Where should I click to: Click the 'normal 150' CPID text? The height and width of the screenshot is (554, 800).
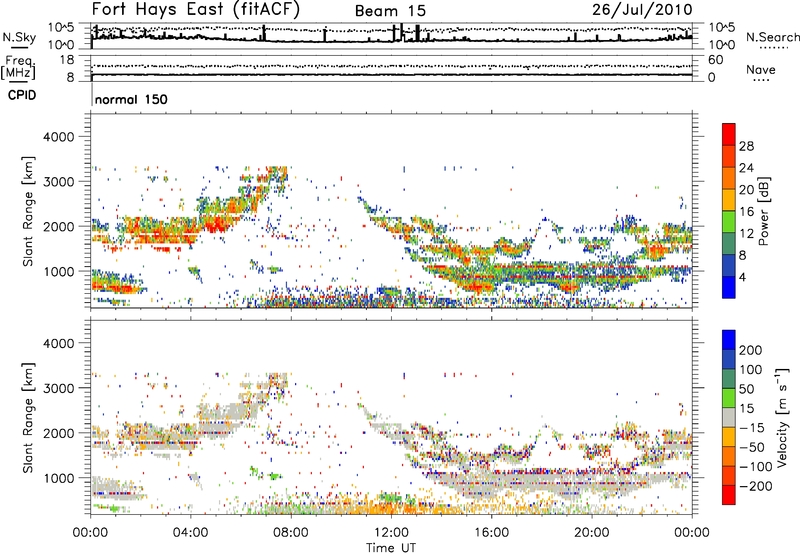tap(131, 99)
